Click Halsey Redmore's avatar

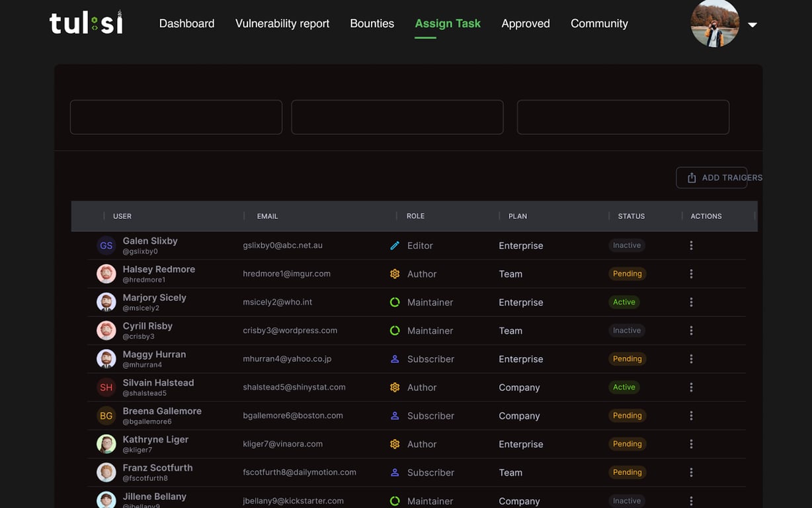tap(106, 274)
